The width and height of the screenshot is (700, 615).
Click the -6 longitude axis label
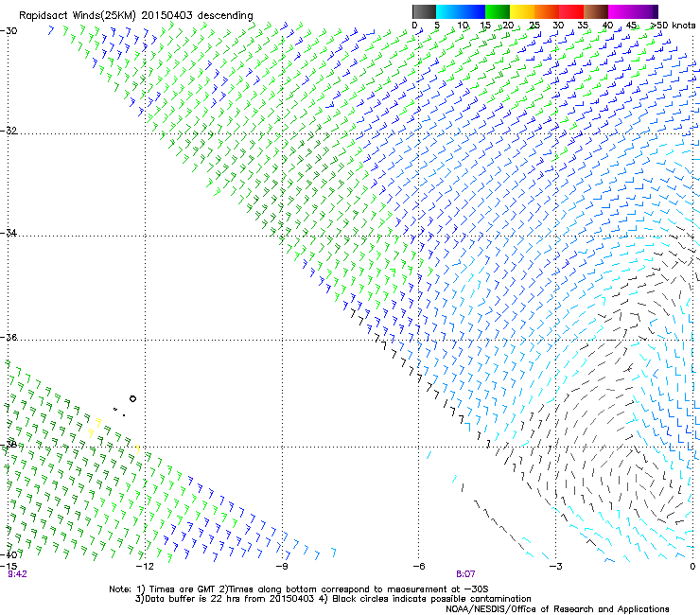419,567
